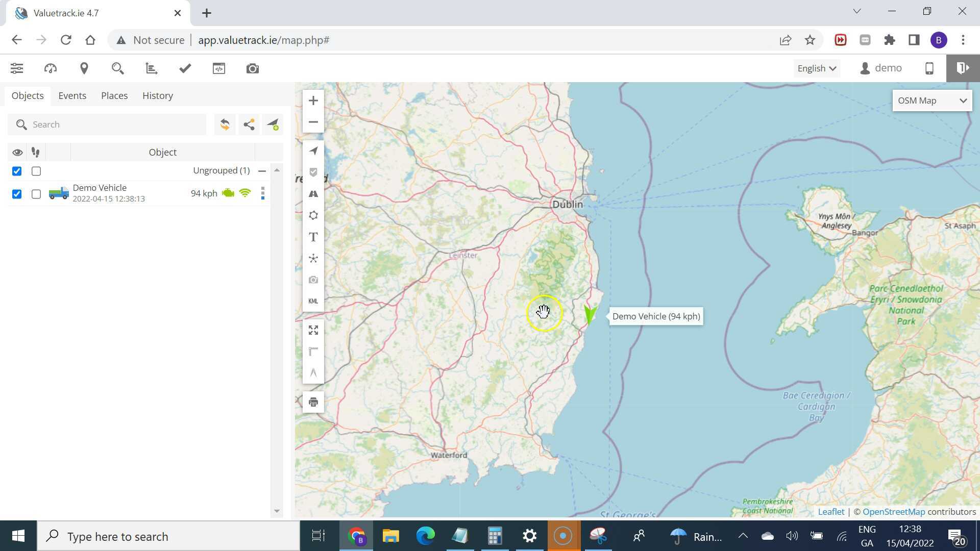Screen dimensions: 980x551
Task: Open the History tab
Action: tap(157, 95)
